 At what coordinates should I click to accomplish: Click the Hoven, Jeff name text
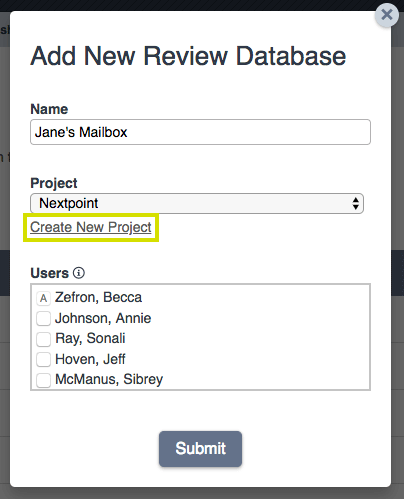tap(90, 359)
